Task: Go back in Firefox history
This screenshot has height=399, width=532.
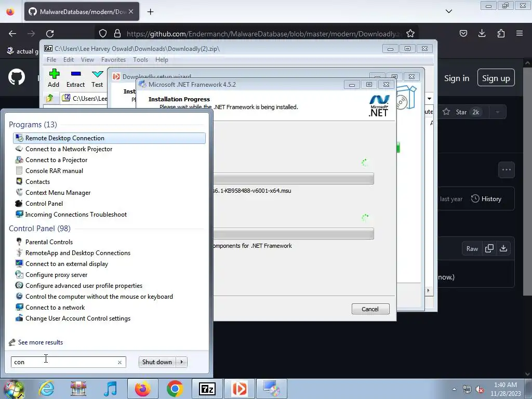Action: (12, 33)
